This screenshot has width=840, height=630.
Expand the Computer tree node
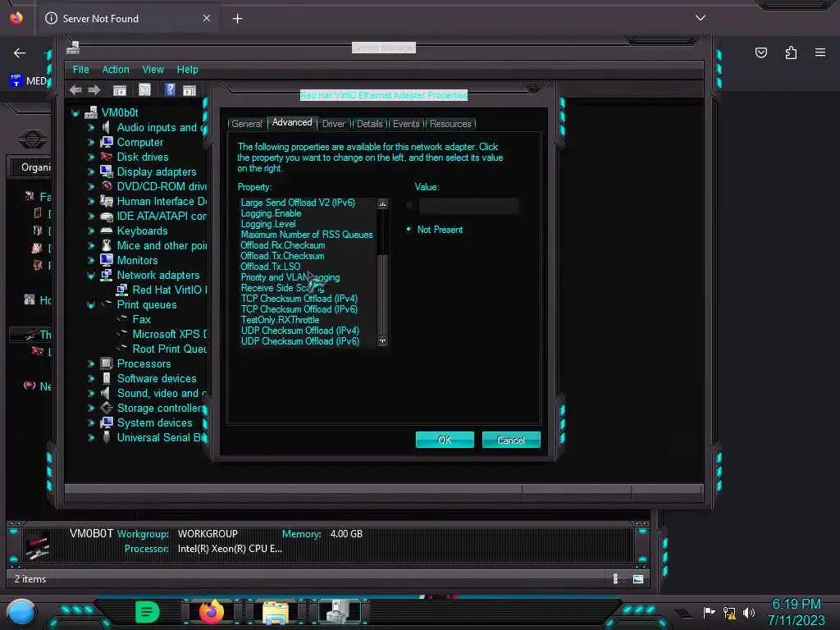91,143
